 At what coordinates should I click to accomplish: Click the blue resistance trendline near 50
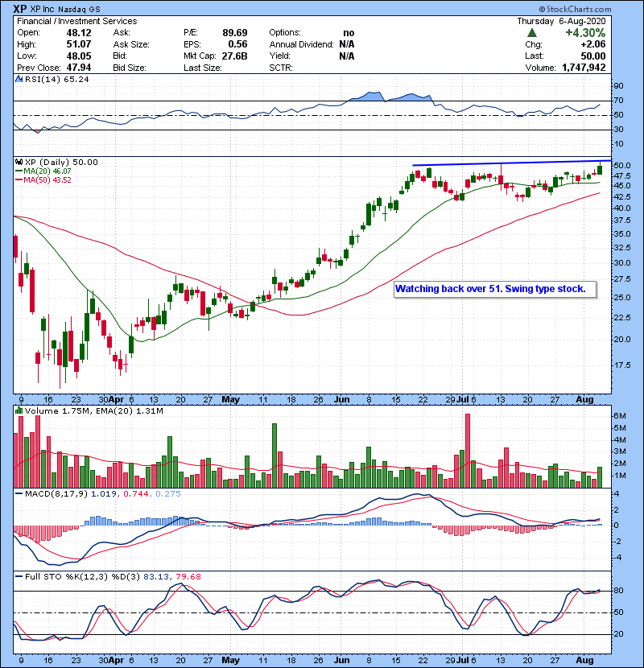coord(511,163)
